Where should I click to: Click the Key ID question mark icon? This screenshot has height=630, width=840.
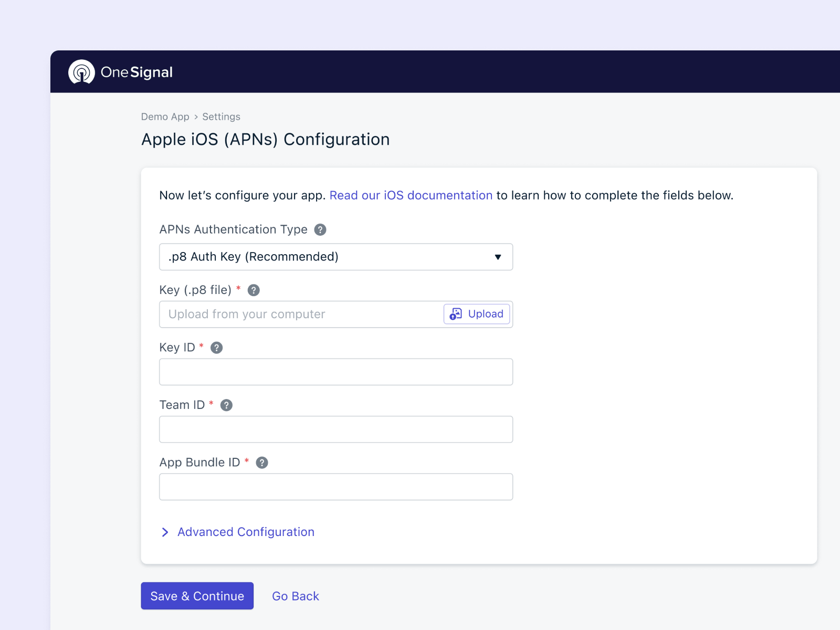pyautogui.click(x=216, y=347)
